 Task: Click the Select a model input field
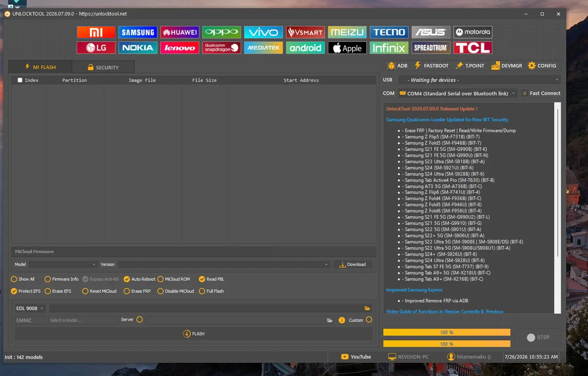(x=83, y=320)
